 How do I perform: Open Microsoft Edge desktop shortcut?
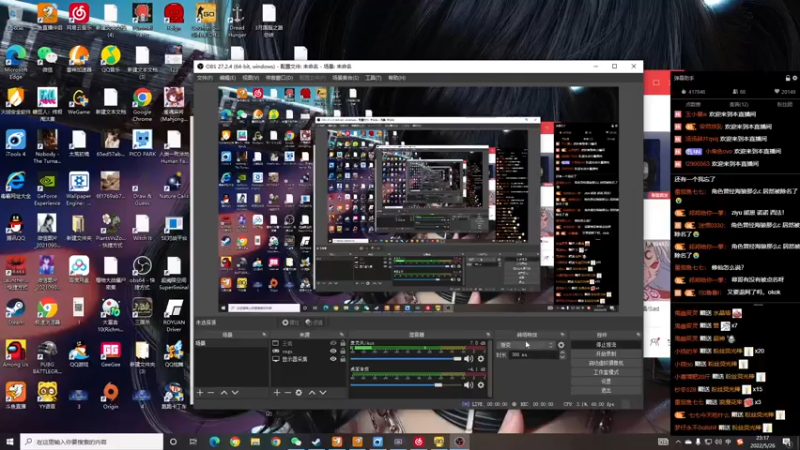[16, 62]
